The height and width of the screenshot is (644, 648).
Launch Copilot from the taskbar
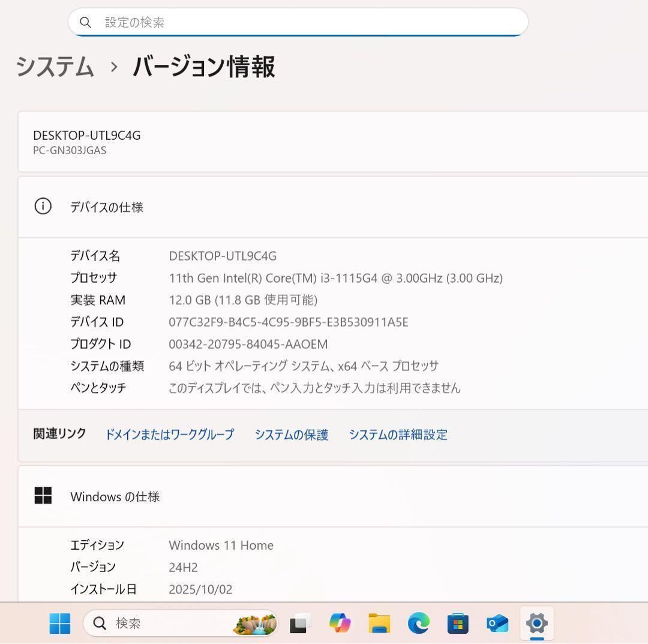coord(339,624)
